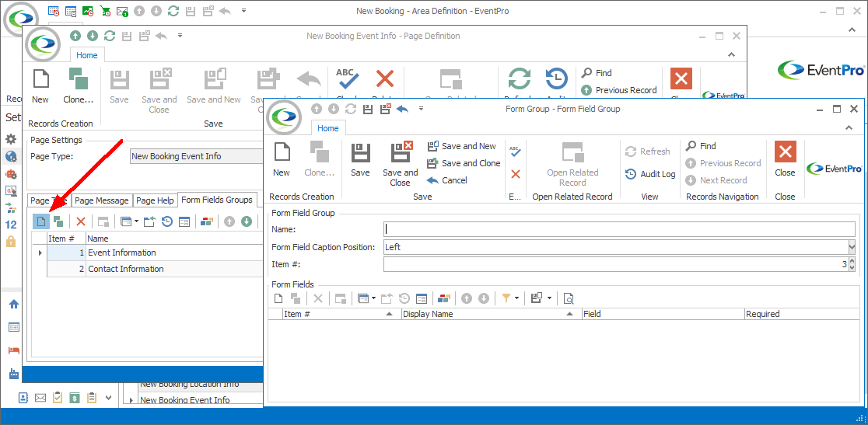Click Cancel in the Form Group ribbon

coord(447,180)
